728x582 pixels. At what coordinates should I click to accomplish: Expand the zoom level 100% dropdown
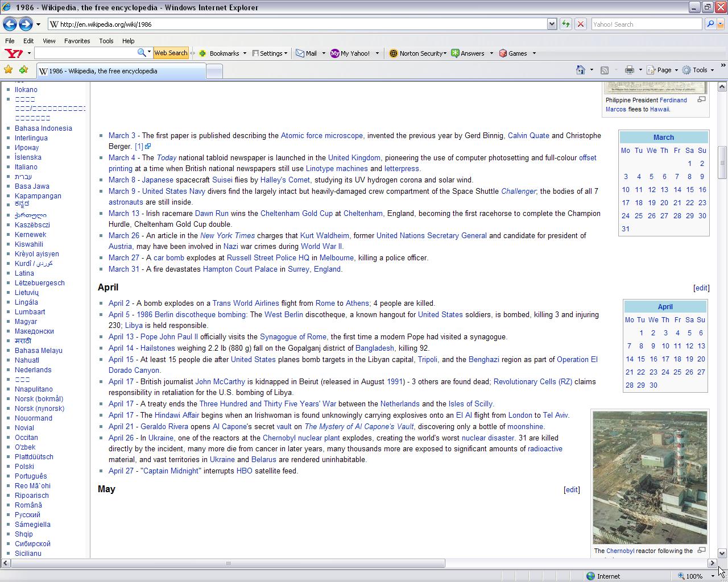(713, 576)
